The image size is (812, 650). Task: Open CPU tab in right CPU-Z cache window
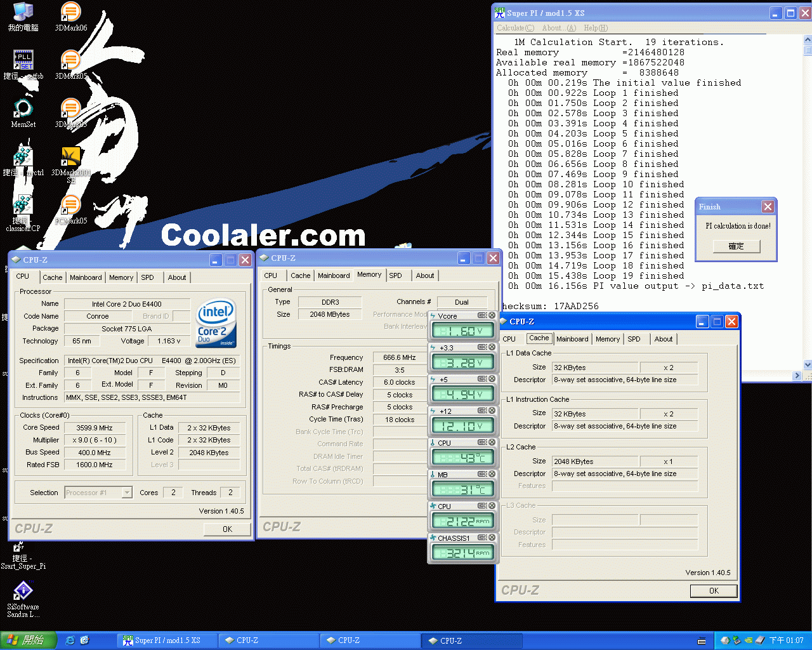click(x=509, y=339)
